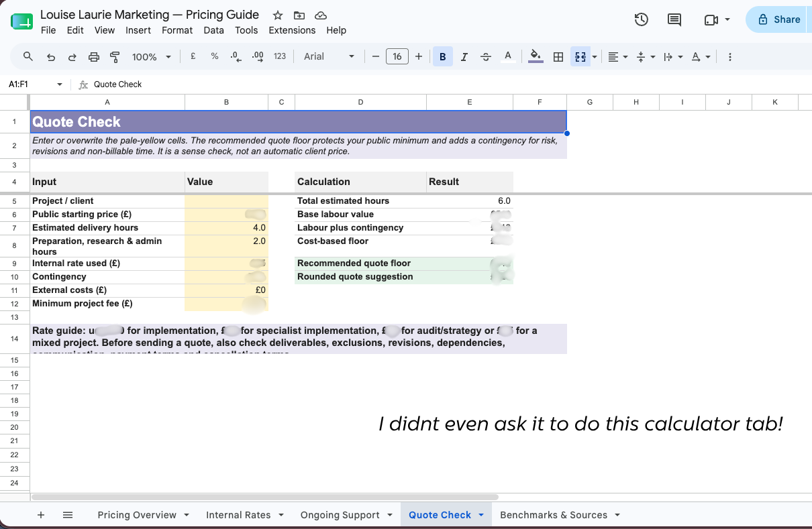Open the text rotation dropdown
Screen dimensions: 812x529
700,57
